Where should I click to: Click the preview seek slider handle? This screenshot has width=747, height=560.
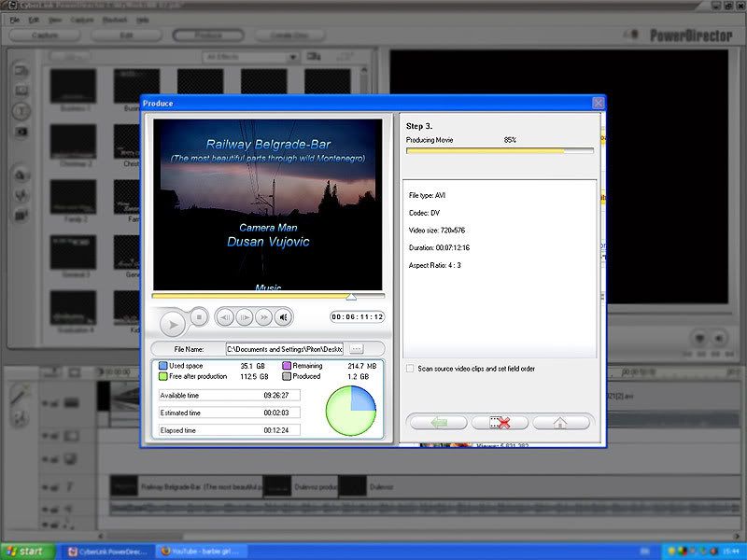pyautogui.click(x=351, y=297)
